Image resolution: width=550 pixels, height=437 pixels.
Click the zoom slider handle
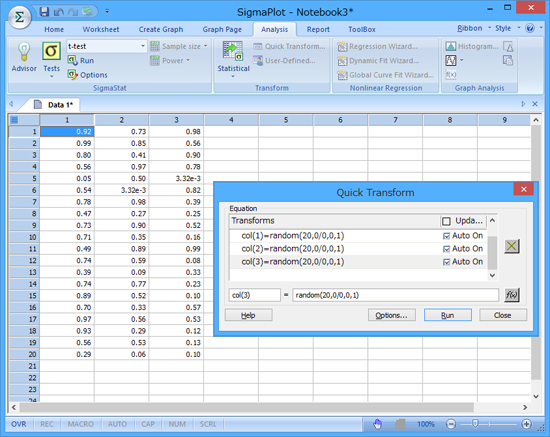click(x=475, y=424)
